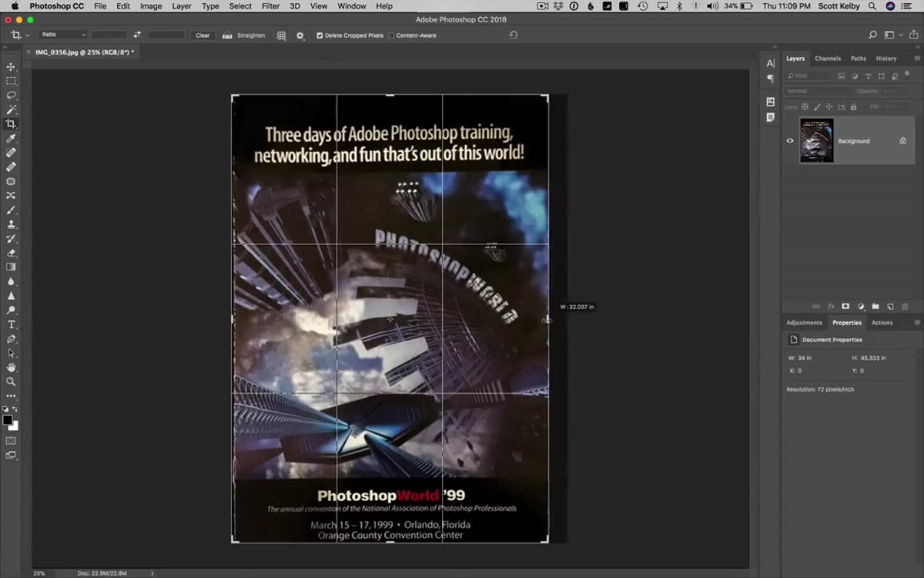Open the Edit Toolbar three-dots menu
Image resolution: width=924 pixels, height=578 pixels.
11,396
